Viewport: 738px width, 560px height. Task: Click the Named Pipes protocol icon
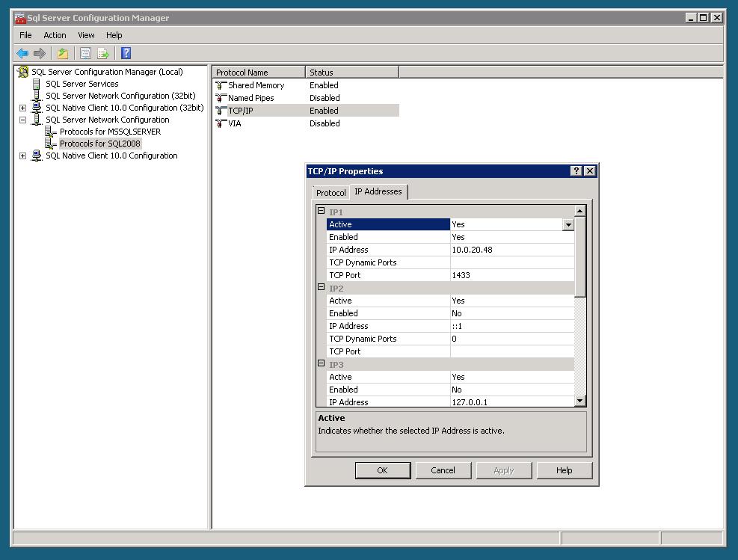[221, 98]
